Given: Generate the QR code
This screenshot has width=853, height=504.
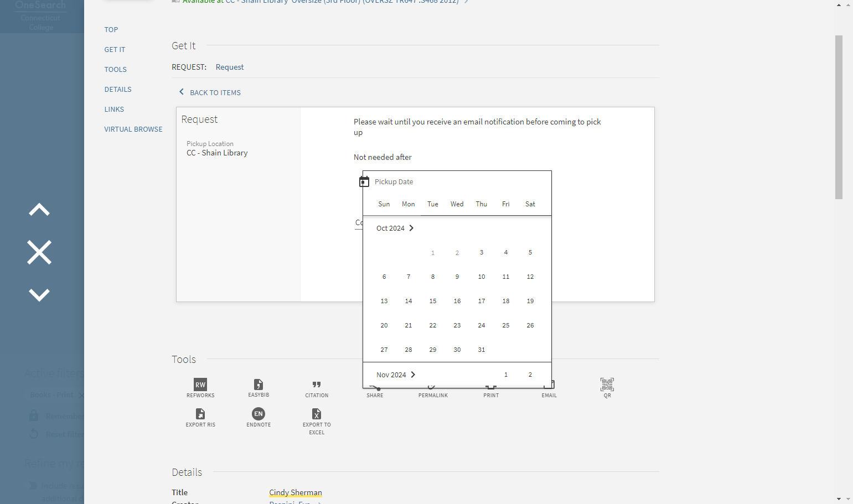Looking at the screenshot, I should [x=607, y=388].
